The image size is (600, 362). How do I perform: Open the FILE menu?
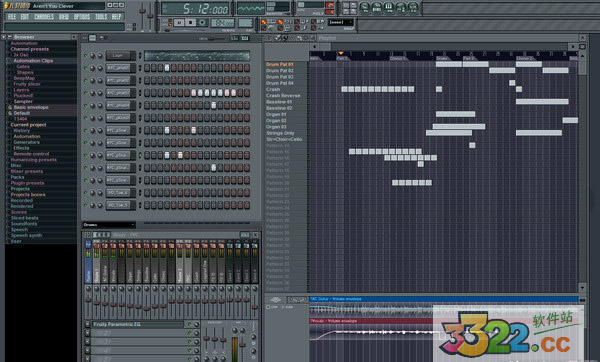[12, 16]
